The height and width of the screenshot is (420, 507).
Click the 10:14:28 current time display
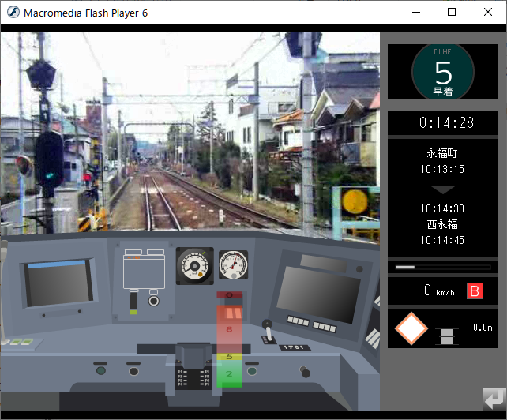click(x=442, y=122)
